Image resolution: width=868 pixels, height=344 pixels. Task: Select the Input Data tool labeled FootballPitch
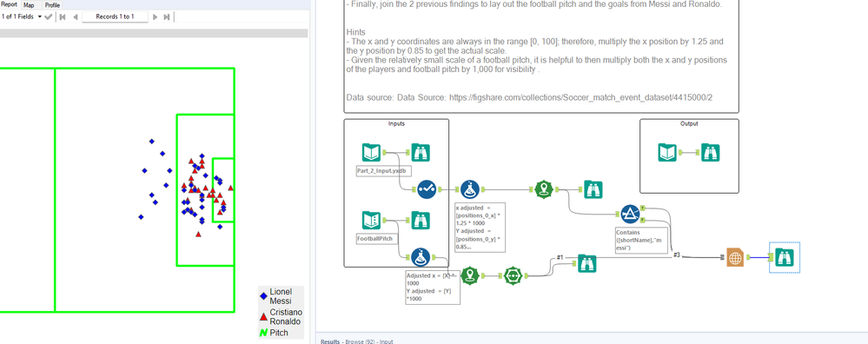coord(371,221)
